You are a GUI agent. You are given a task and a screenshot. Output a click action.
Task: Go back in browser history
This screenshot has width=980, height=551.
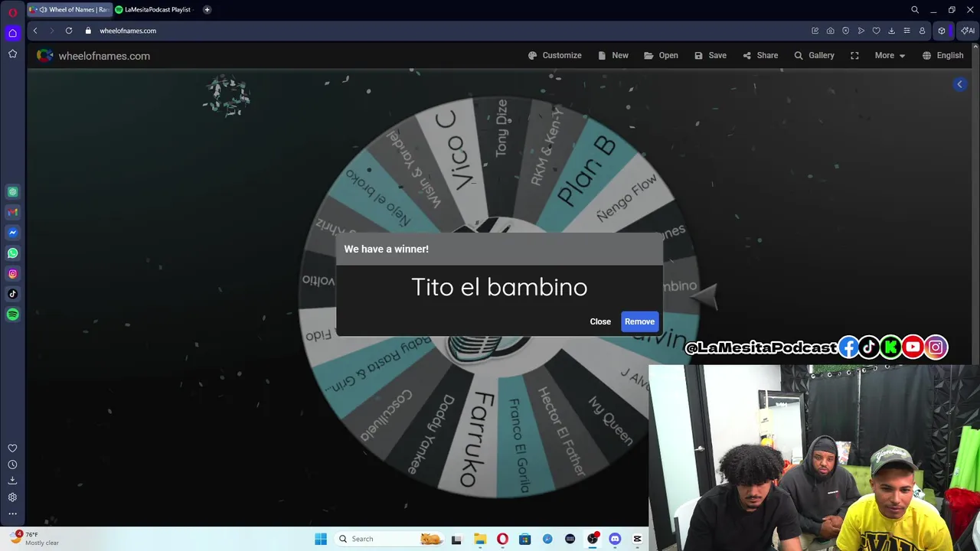coord(35,31)
